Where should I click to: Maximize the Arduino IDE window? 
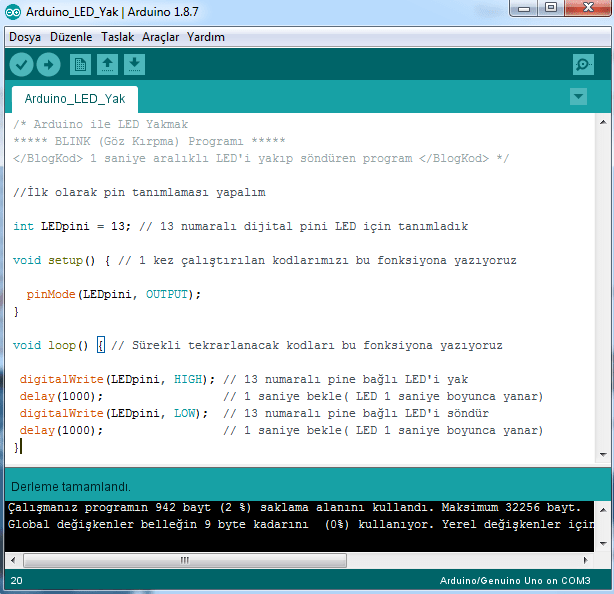[x=551, y=8]
